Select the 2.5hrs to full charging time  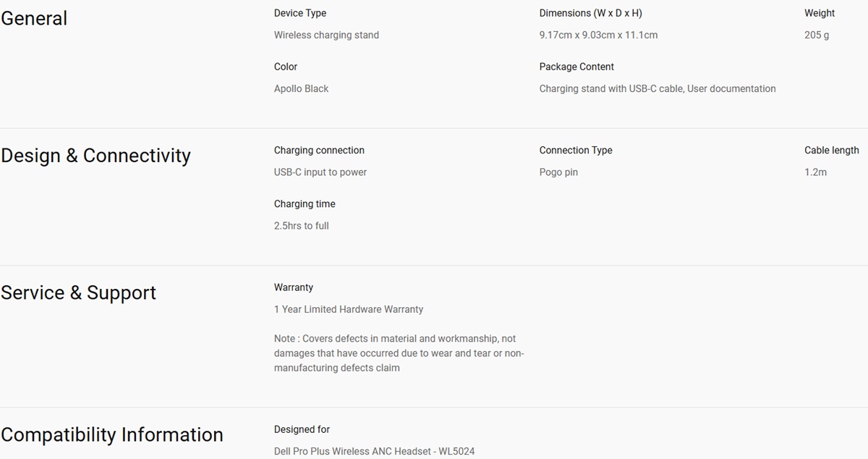coord(301,226)
